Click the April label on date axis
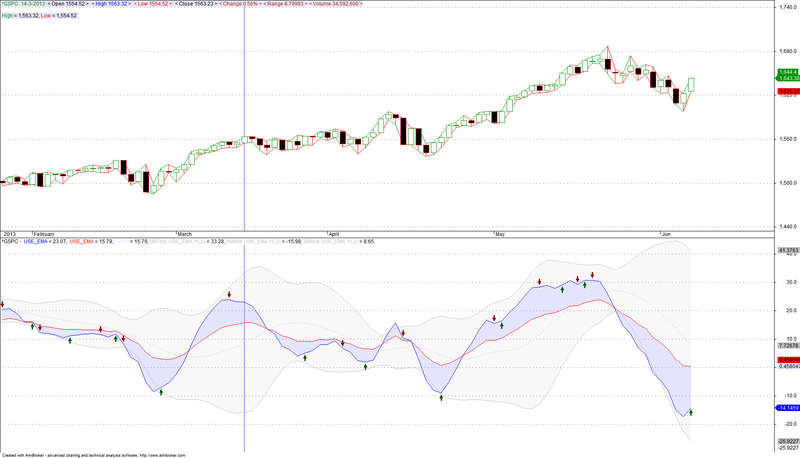Viewport: 800px width, 458px height. pyautogui.click(x=334, y=234)
